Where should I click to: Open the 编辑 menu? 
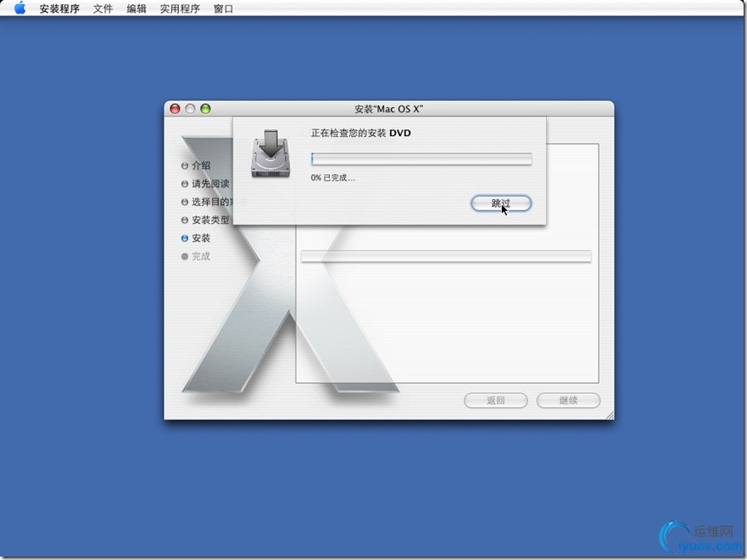pyautogui.click(x=136, y=9)
